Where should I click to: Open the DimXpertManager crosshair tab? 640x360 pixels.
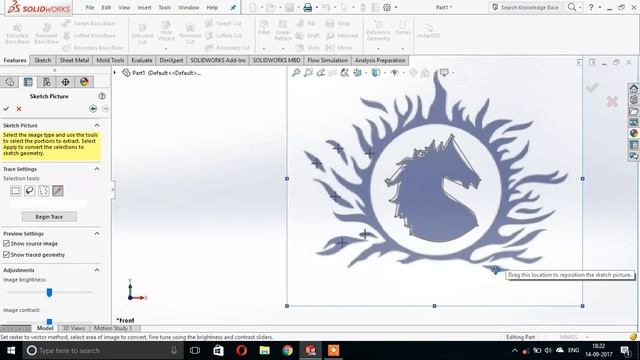[x=65, y=82]
